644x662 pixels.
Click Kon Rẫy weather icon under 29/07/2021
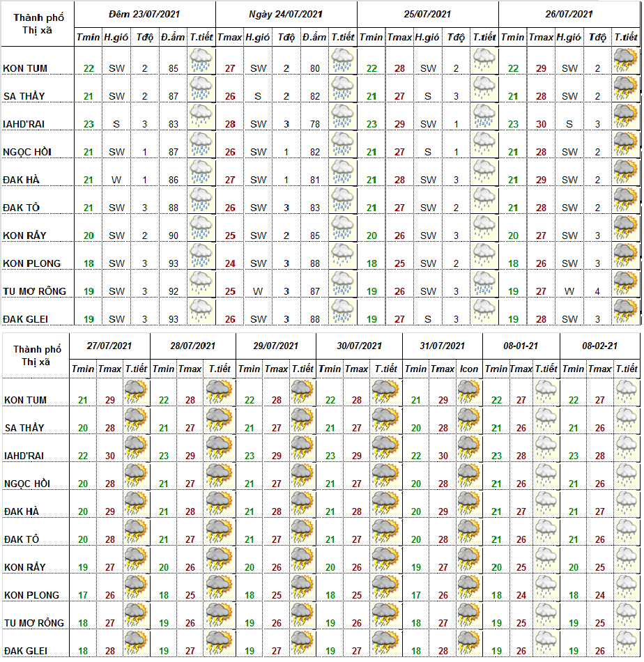click(x=302, y=560)
